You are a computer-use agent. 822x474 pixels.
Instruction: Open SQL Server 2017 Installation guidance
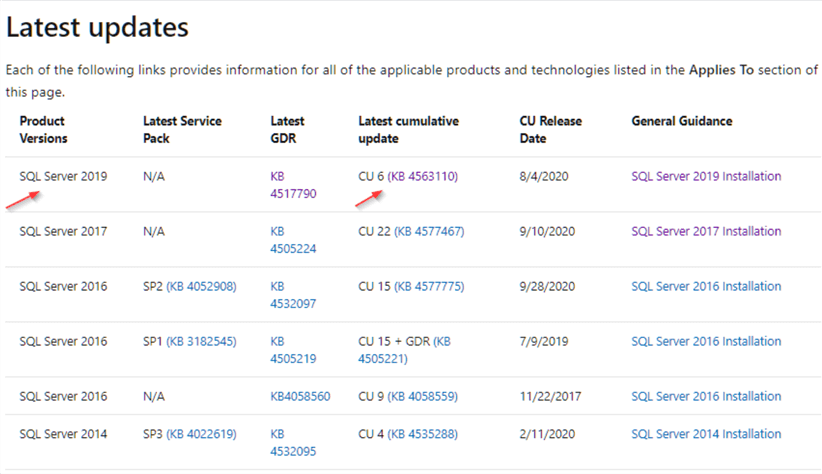[x=706, y=231]
